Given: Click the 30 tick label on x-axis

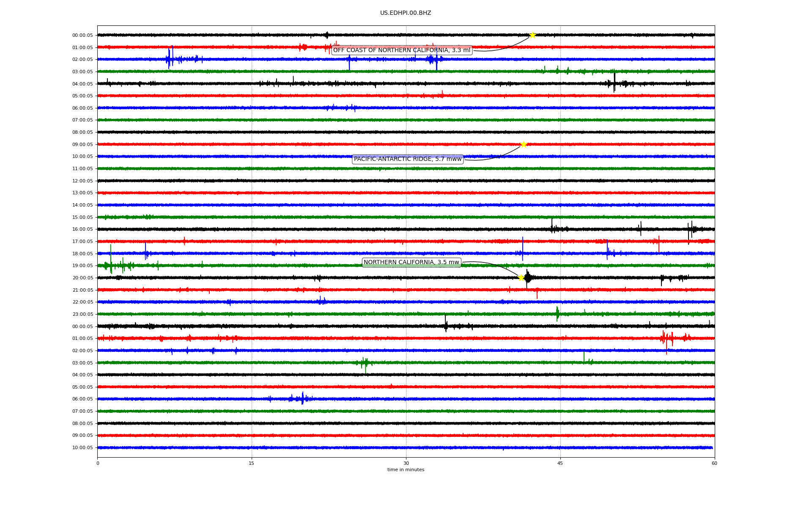Looking at the screenshot, I should (406, 463).
